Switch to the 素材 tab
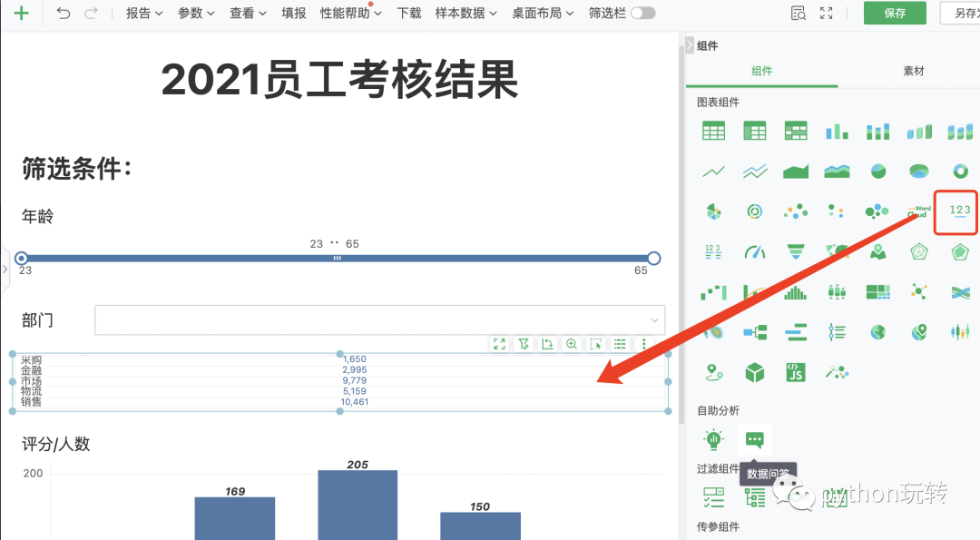 point(914,72)
